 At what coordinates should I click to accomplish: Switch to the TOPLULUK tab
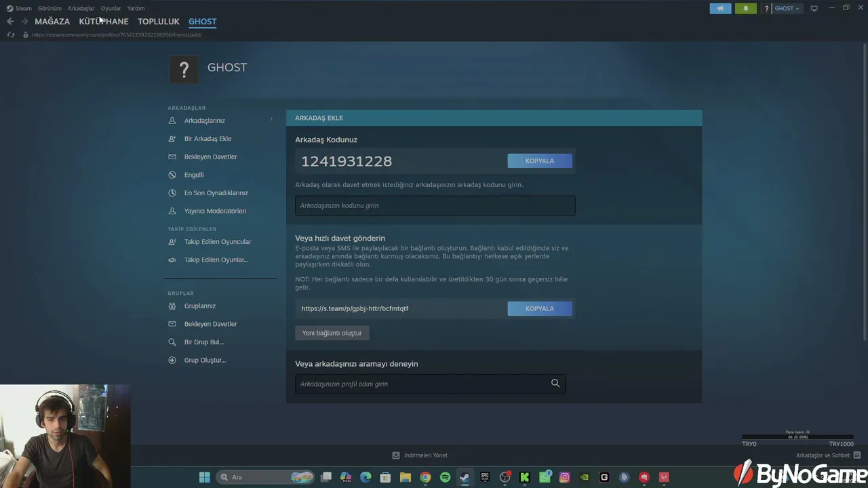coord(159,22)
